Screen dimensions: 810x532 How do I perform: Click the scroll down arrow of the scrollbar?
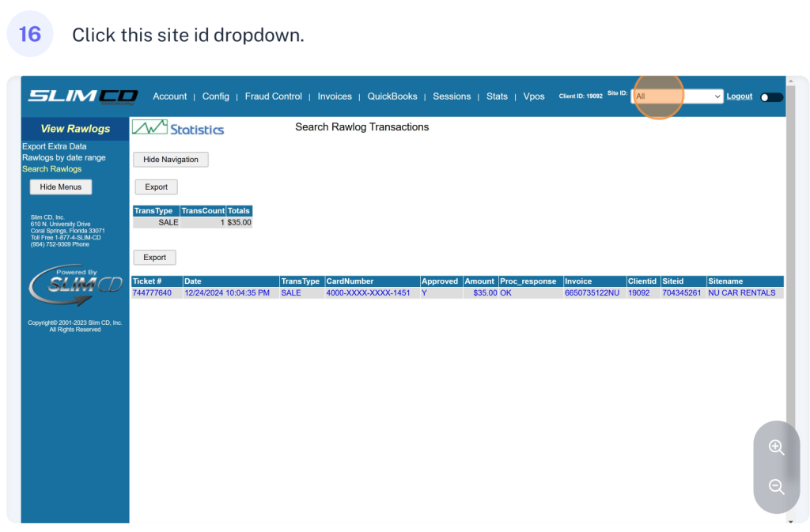click(791, 522)
